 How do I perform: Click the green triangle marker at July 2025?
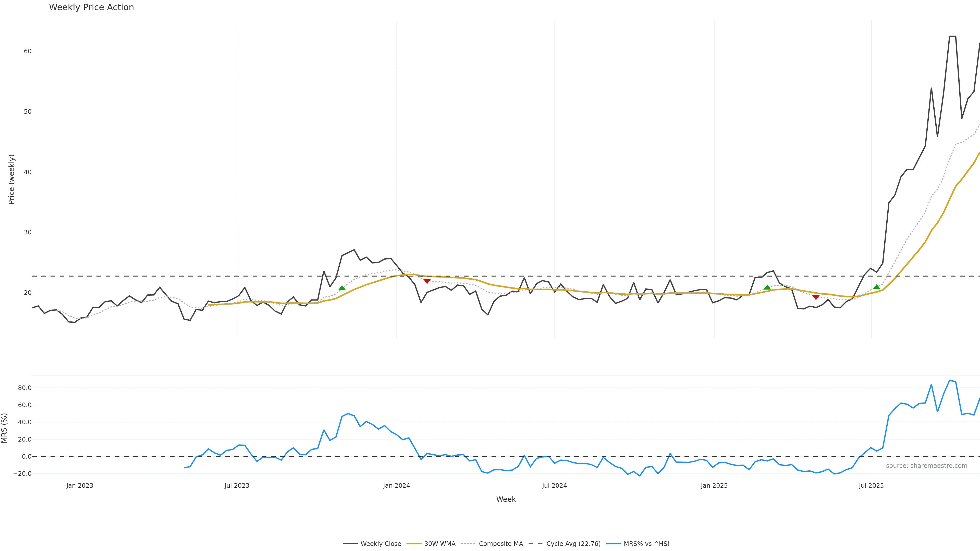877,287
